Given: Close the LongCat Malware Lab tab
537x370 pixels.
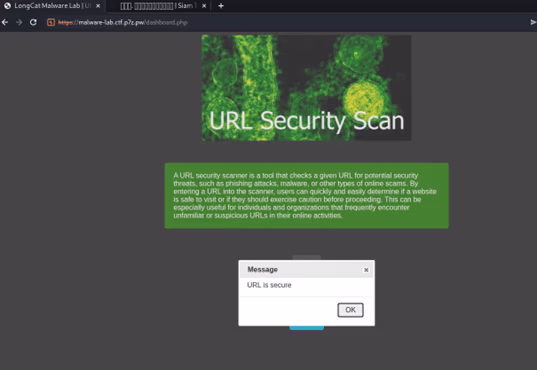Looking at the screenshot, I should (x=98, y=6).
